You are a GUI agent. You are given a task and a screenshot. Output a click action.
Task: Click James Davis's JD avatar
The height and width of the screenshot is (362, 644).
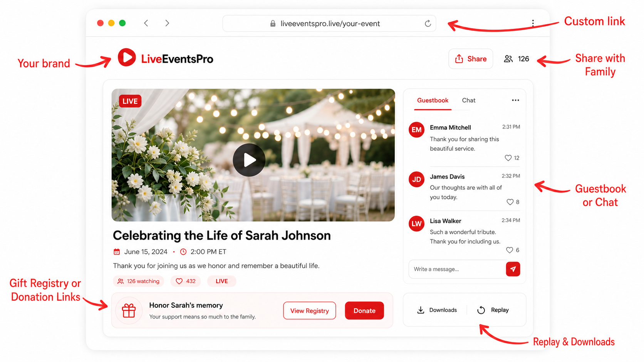pos(416,179)
